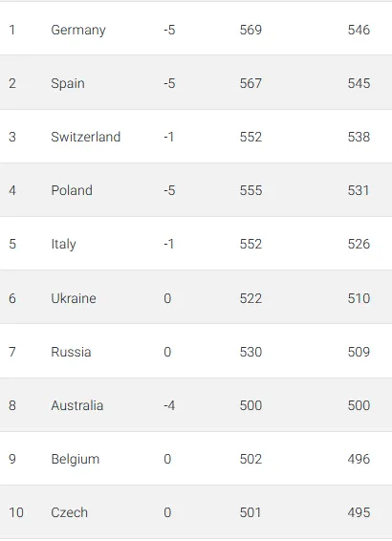This screenshot has width=392, height=541.
Task: Select Czech's value 495
Action: point(359,512)
